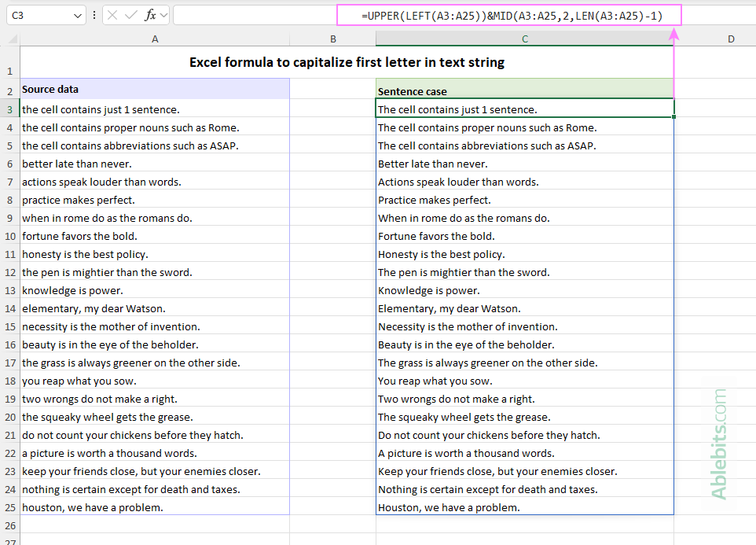This screenshot has height=545, width=756.
Task: Click cell 'the squeaky wheel gets the grease.'
Action: [x=155, y=417]
